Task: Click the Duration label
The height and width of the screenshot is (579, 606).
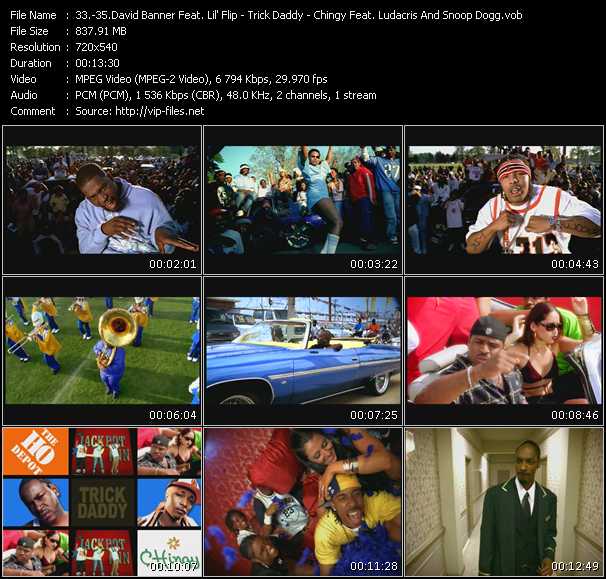Action: (x=31, y=63)
